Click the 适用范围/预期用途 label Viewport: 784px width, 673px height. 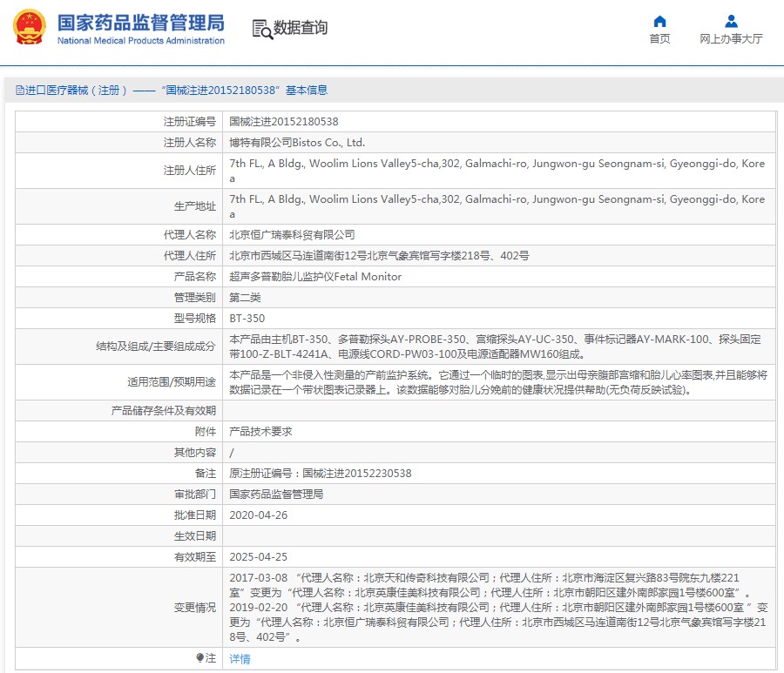(x=172, y=382)
